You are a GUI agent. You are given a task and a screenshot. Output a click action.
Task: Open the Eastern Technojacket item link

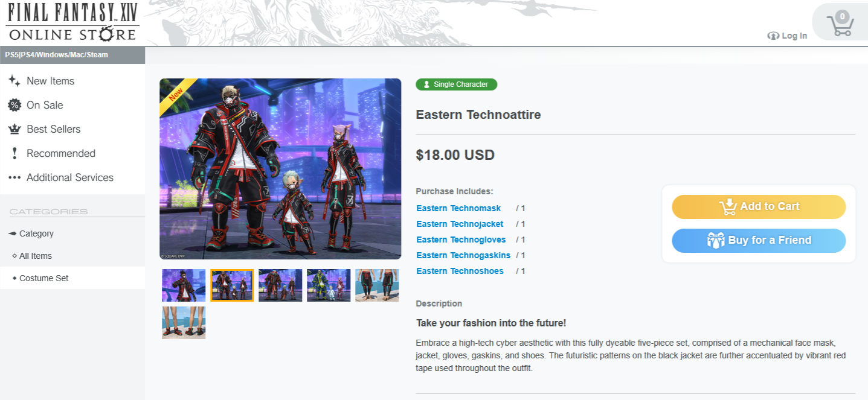[x=460, y=224]
